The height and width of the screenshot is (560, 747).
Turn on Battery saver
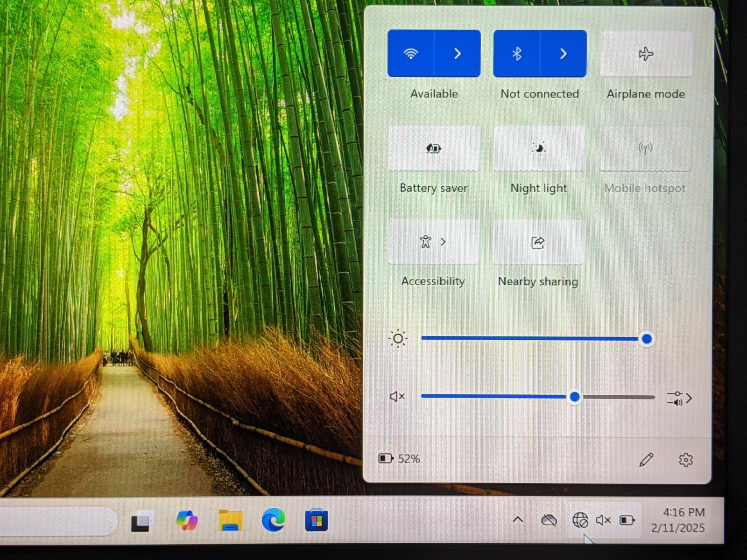[434, 148]
